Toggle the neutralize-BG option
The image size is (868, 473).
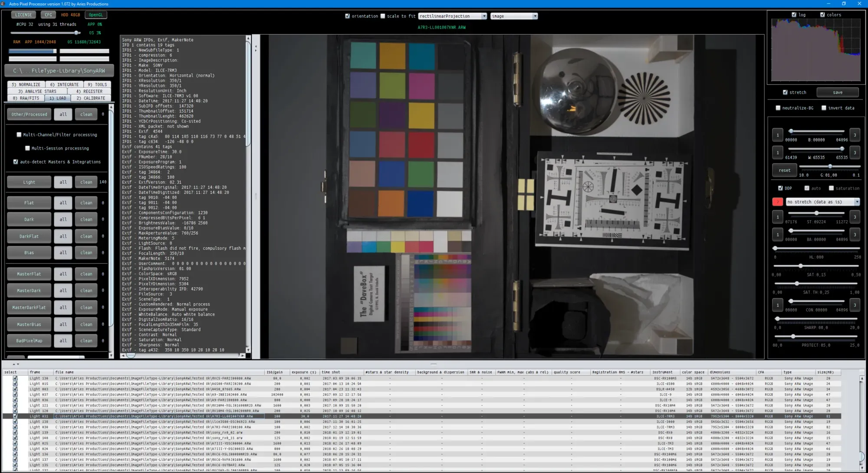(778, 108)
